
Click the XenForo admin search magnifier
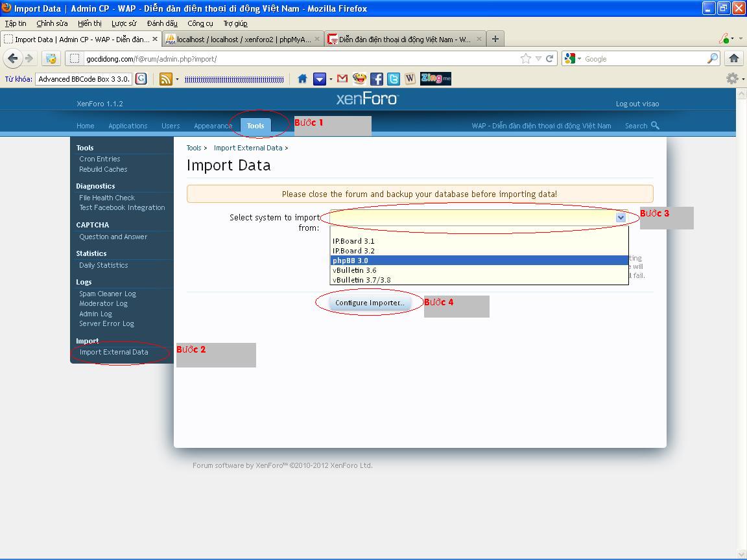pyautogui.click(x=655, y=125)
